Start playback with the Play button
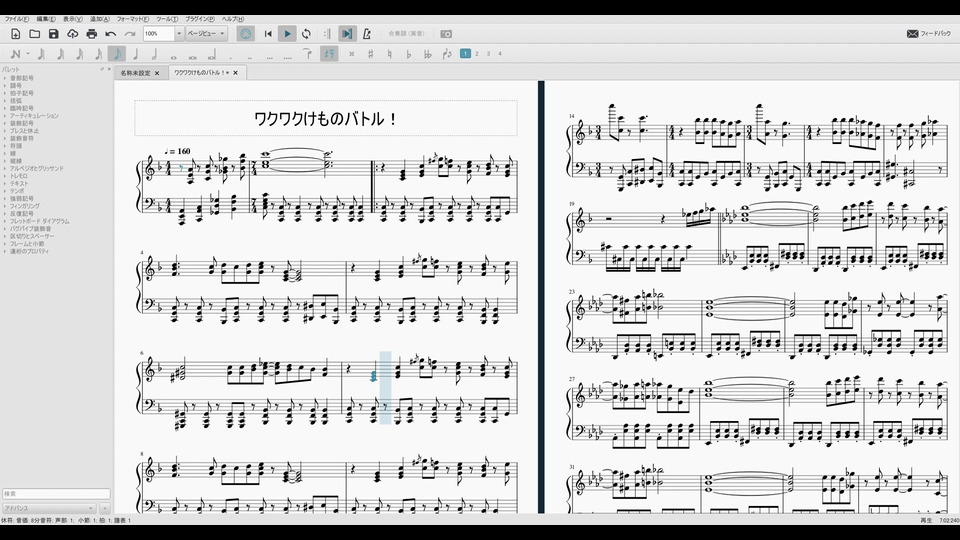The width and height of the screenshot is (960, 540). [x=287, y=34]
